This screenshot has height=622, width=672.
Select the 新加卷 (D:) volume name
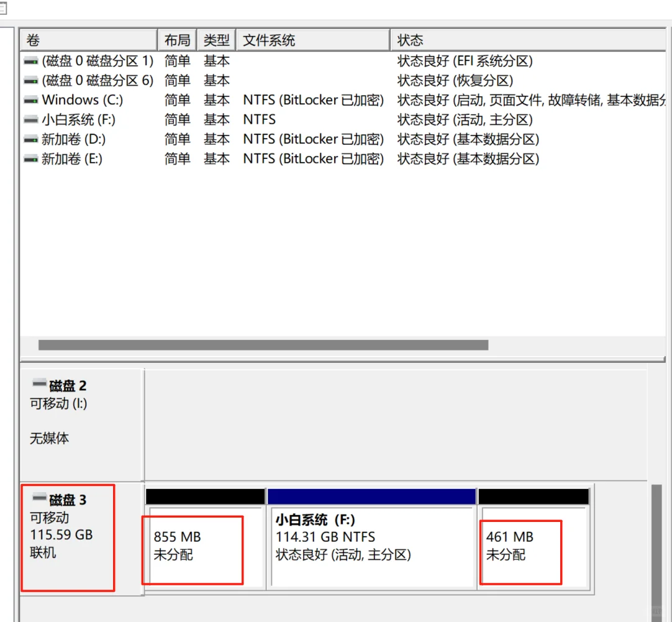pyautogui.click(x=73, y=139)
